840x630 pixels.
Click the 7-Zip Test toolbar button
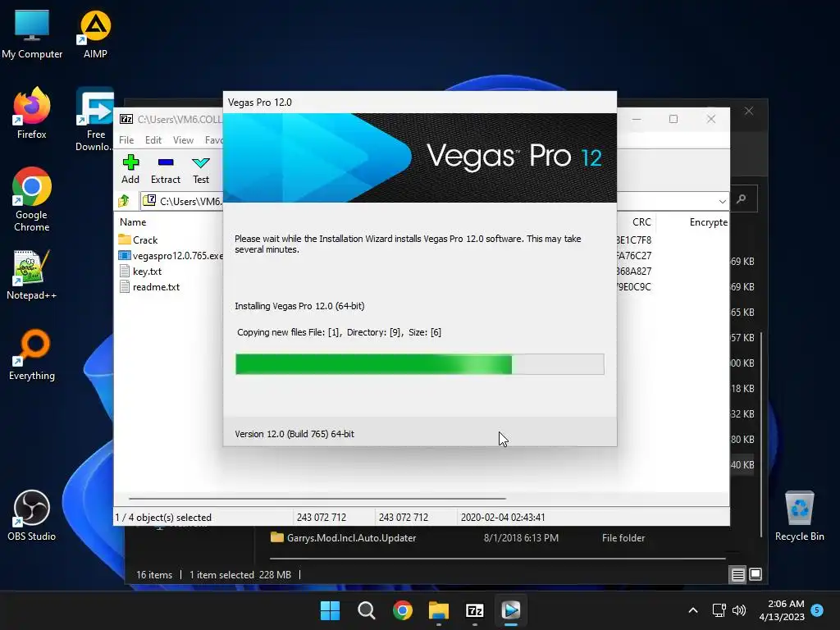(x=201, y=169)
